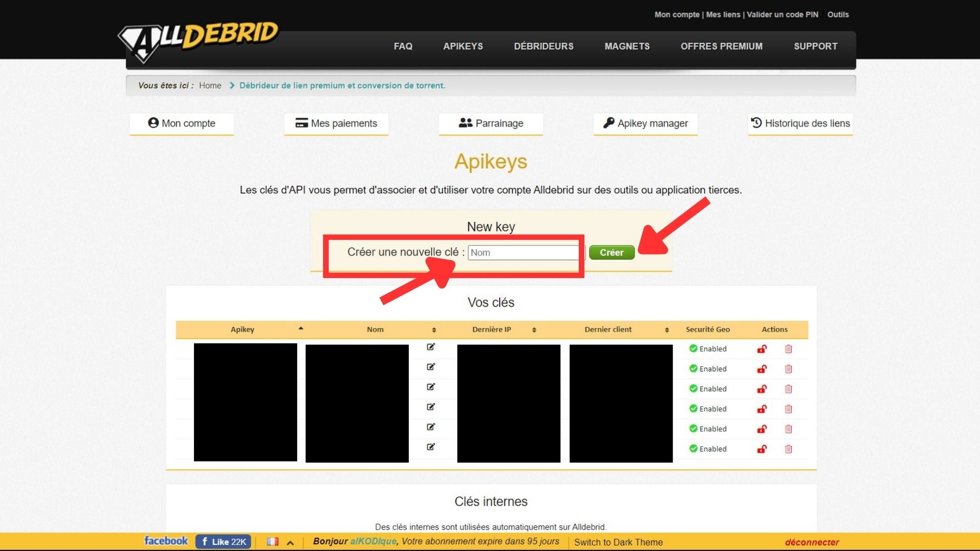
Task: Unlock Geo security on the first key row
Action: point(762,348)
